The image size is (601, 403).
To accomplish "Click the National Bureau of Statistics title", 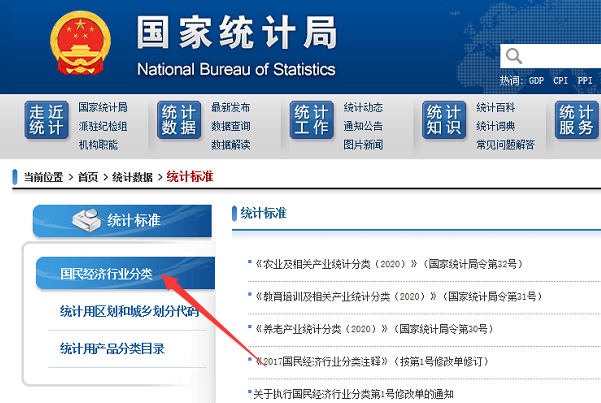I will click(236, 69).
